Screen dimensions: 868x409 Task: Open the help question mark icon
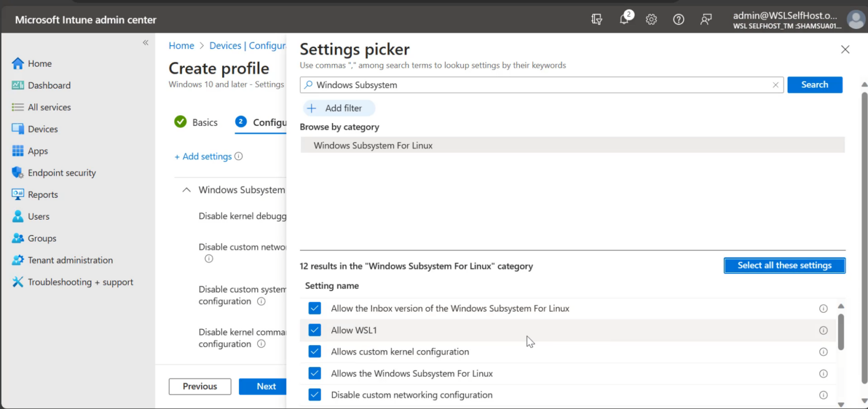[x=678, y=19]
